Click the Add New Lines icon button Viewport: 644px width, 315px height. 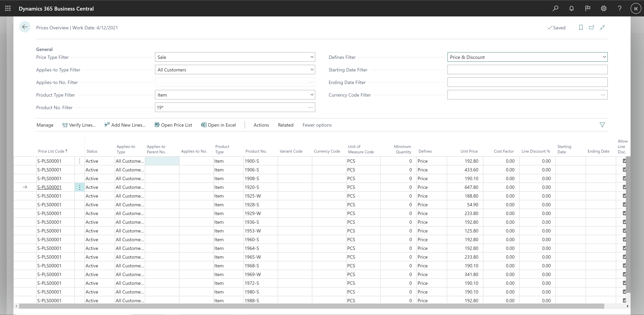coord(107,125)
